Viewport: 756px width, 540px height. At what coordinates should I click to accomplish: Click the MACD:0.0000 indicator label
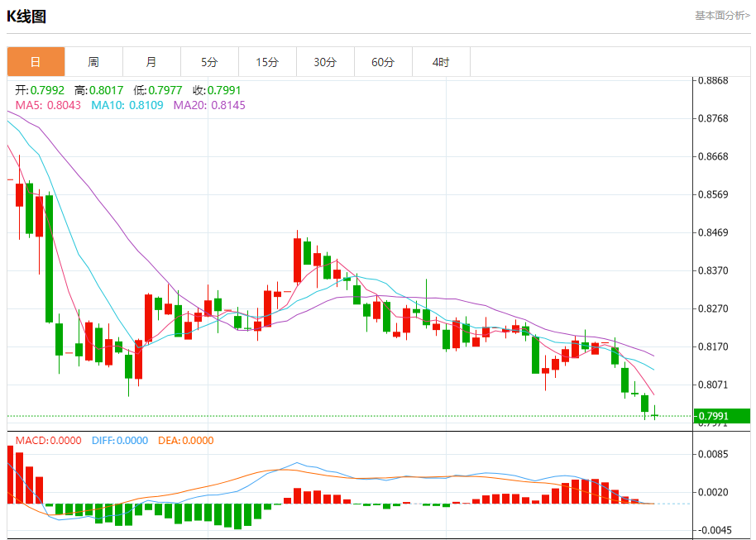point(48,440)
